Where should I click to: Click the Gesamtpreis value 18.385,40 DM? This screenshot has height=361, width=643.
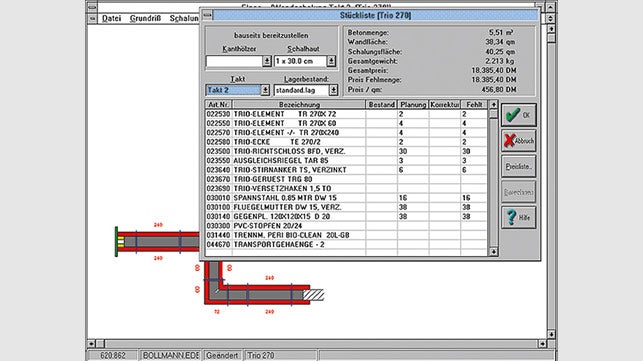(x=494, y=71)
